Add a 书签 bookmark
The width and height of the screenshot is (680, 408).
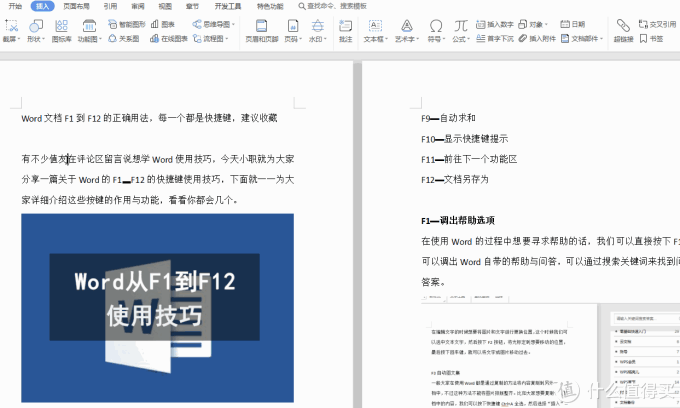tap(652, 39)
